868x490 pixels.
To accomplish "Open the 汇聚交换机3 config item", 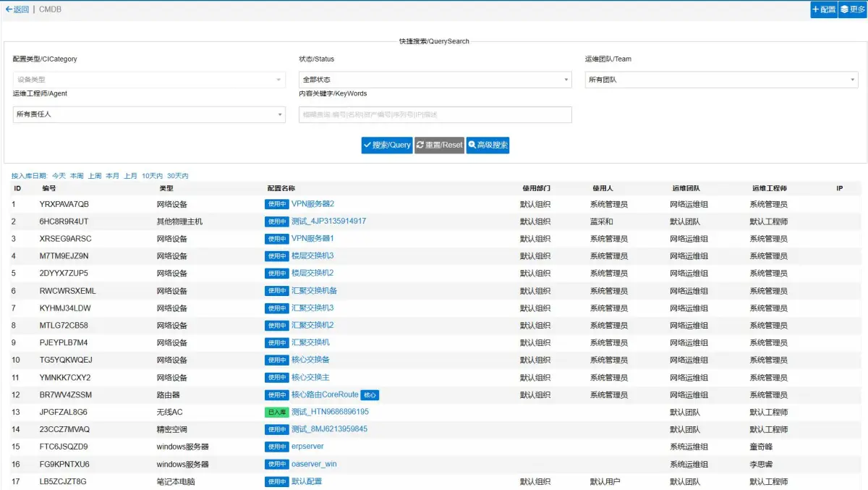I will (312, 308).
